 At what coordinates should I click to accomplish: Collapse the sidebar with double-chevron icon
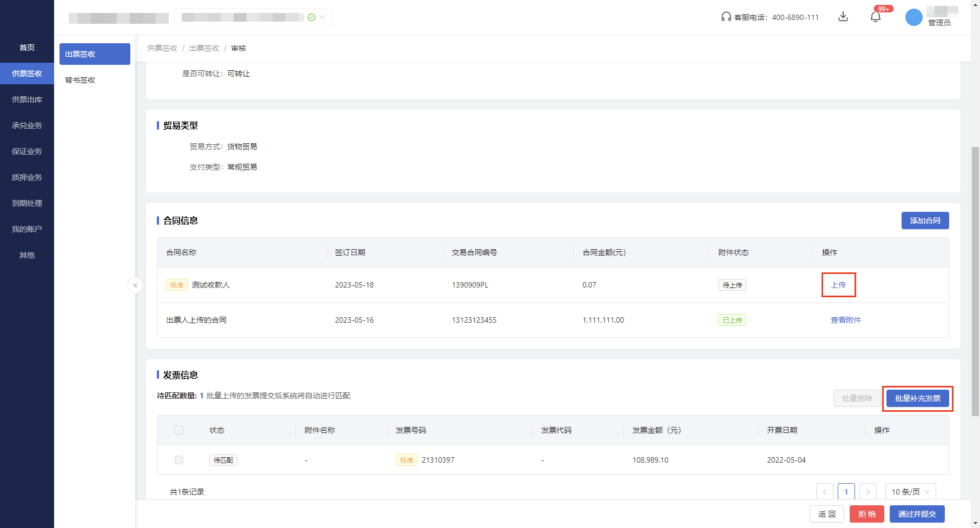tap(135, 285)
